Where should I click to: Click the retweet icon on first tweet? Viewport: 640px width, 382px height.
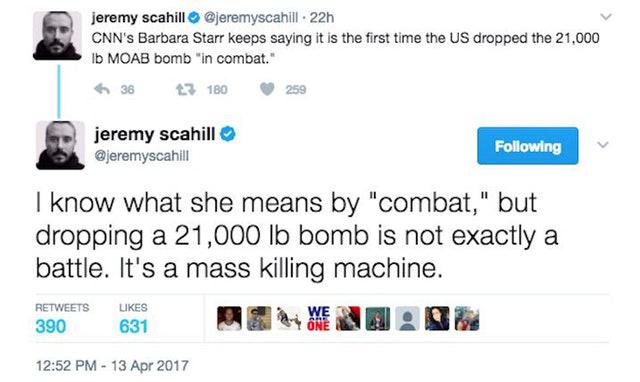[186, 89]
